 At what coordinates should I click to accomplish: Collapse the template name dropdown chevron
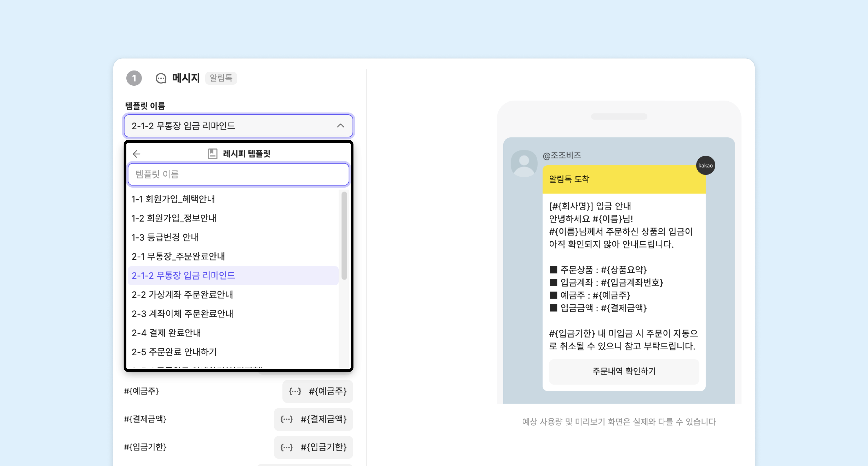(x=340, y=126)
